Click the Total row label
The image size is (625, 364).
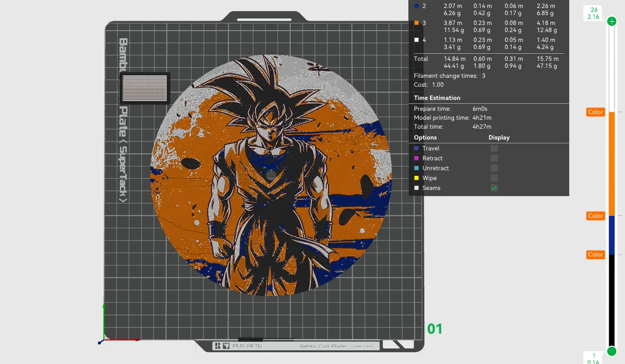421,59
